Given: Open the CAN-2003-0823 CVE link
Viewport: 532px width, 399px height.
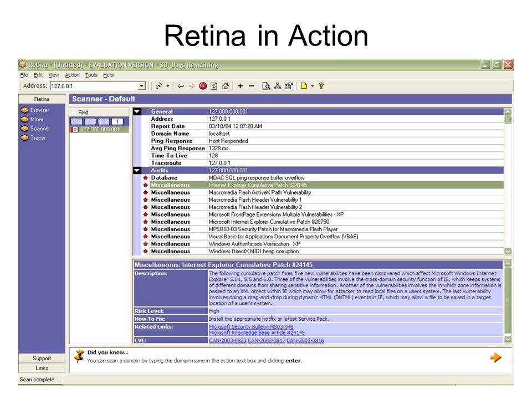Looking at the screenshot, I should point(228,340).
